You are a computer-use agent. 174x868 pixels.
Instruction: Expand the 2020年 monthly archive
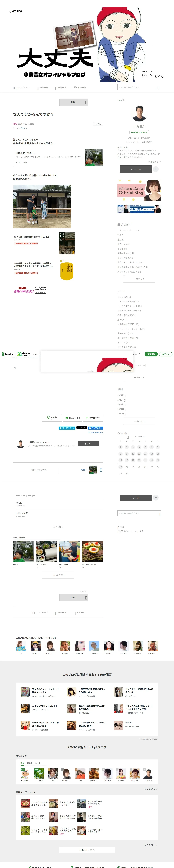pos(121,414)
